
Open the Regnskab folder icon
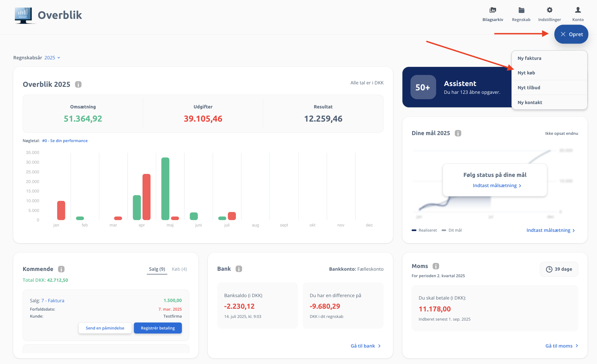click(x=521, y=10)
